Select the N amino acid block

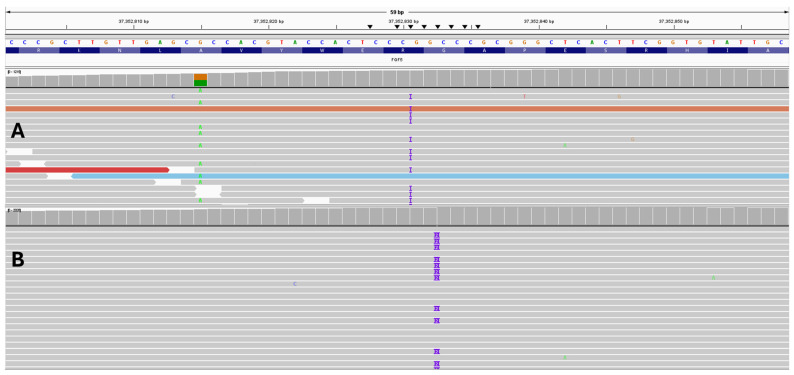(x=120, y=51)
